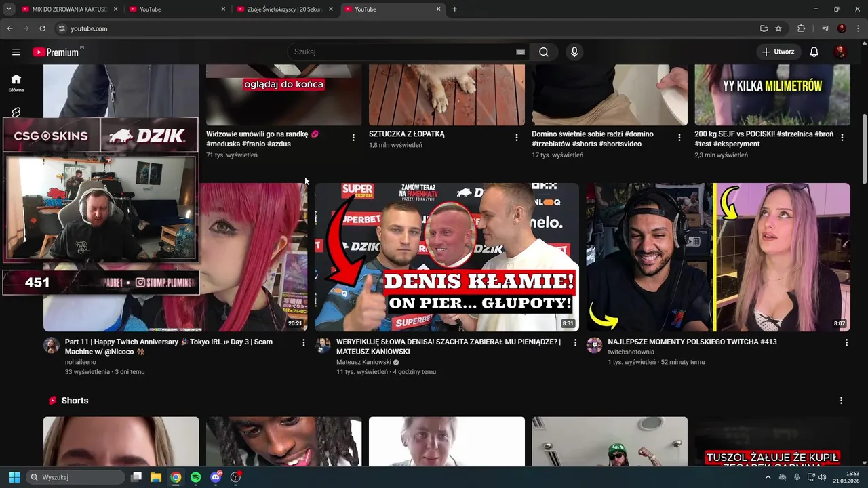Viewport: 868px width, 488px height.
Task: Click Mateusz Kaniowski channel avatar
Action: (x=323, y=346)
